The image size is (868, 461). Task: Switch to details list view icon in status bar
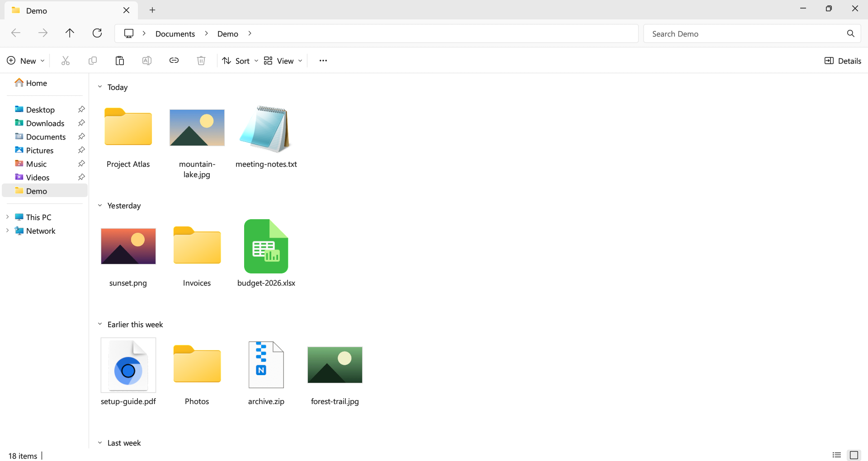click(x=837, y=455)
